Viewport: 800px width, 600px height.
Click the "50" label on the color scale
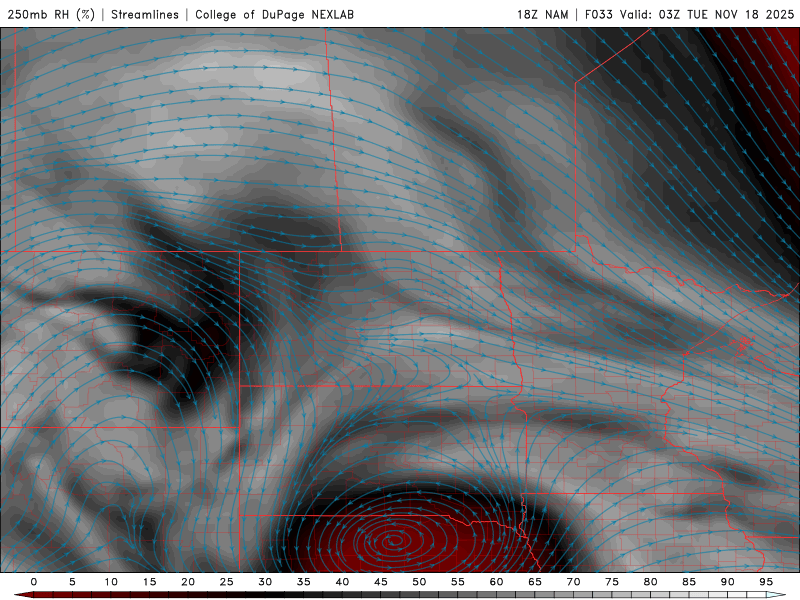coord(419,582)
